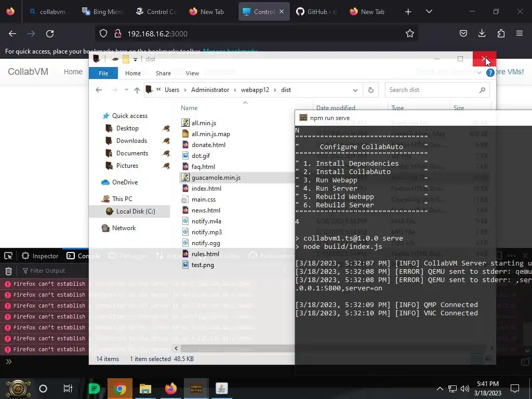Screen dimensions: 532x399
Task: Refresh the dist folder view
Action: tap(370, 90)
